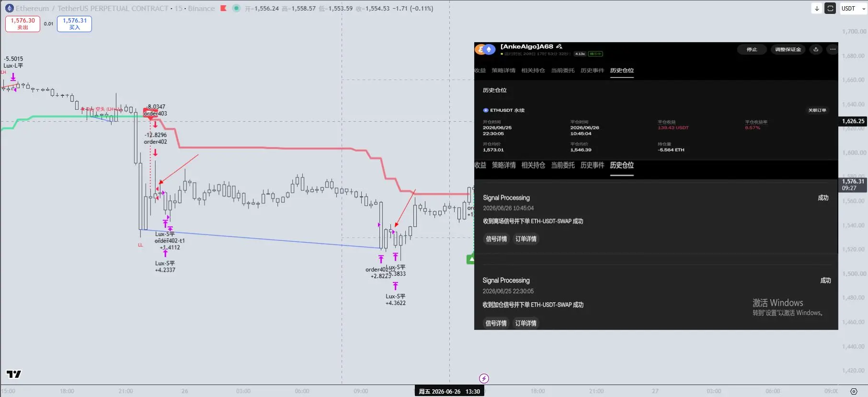The height and width of the screenshot is (397, 868).
Task: Click the 6.57% return rate value
Action: [x=753, y=128]
